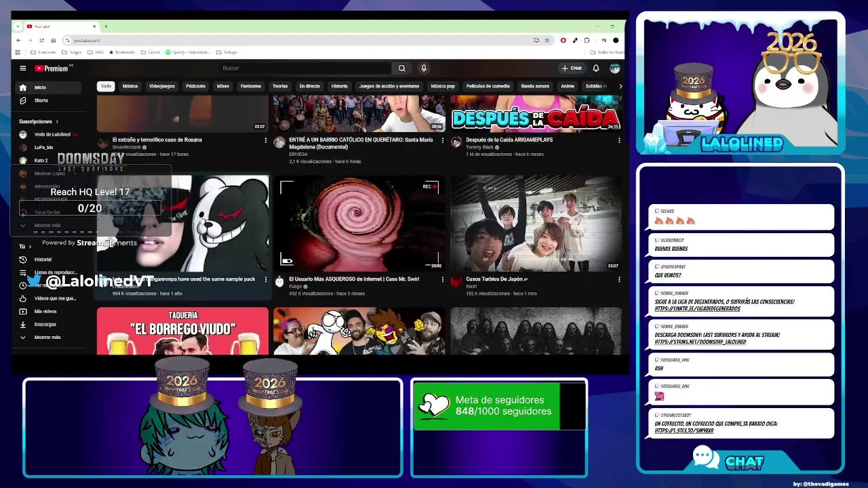Open Tommy Black channel avatar
868x488 pixels.
tap(456, 142)
